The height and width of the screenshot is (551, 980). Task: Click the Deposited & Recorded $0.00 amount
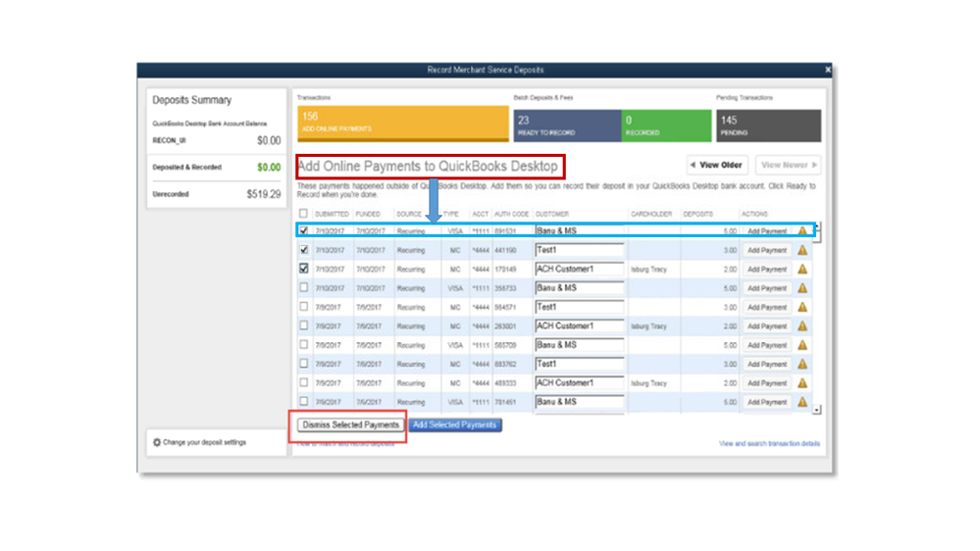(x=269, y=168)
